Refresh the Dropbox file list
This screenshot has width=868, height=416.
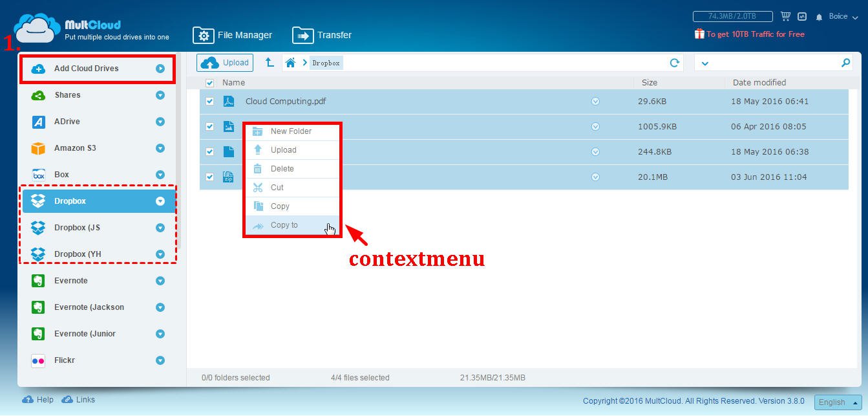(675, 63)
